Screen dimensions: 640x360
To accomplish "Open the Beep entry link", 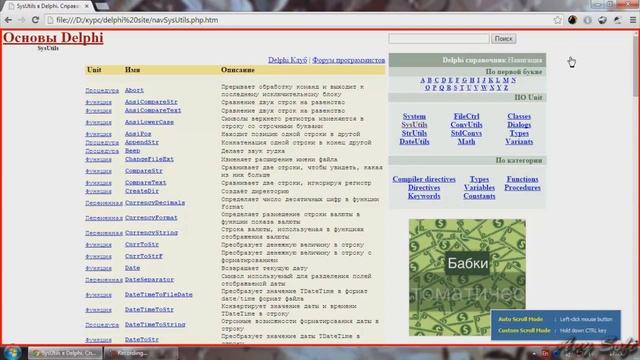I will coord(132,151).
